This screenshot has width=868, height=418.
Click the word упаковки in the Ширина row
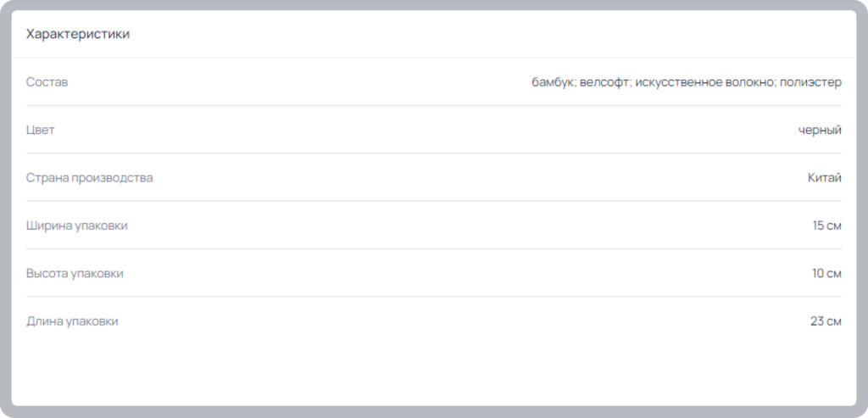[102, 226]
